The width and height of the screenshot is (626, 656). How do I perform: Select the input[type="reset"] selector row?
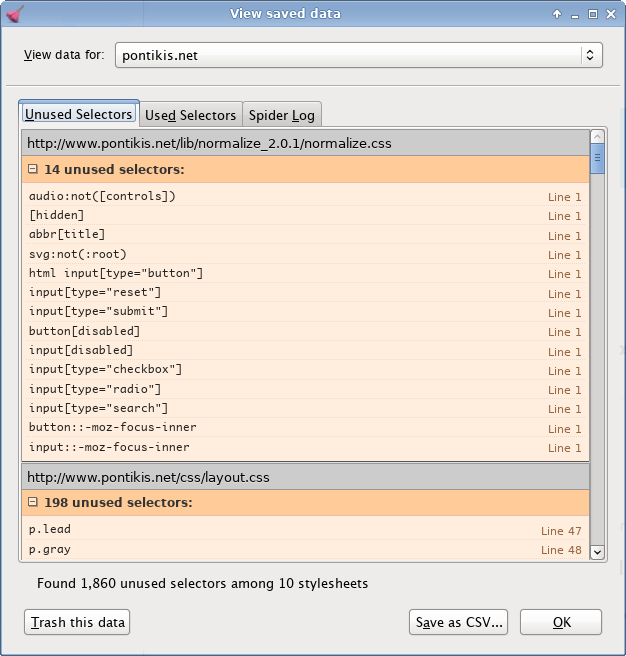(x=305, y=293)
